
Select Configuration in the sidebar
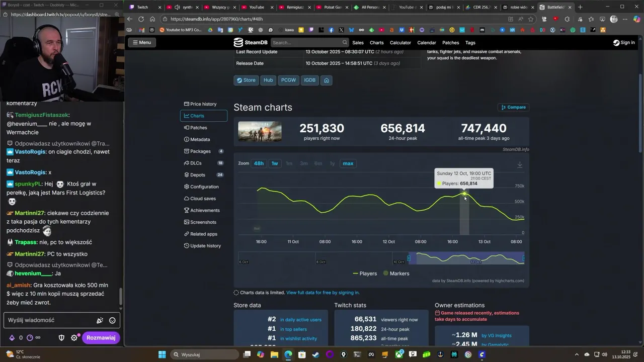[203, 187]
